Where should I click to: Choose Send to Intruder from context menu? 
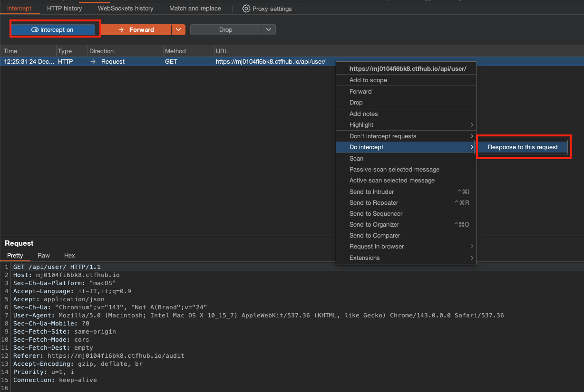point(371,192)
